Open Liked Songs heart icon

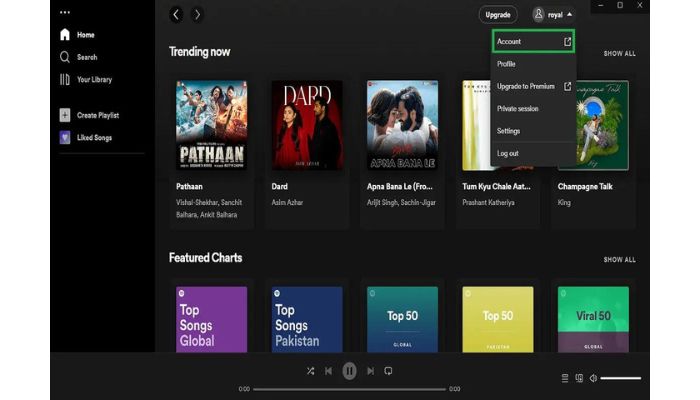[65, 138]
